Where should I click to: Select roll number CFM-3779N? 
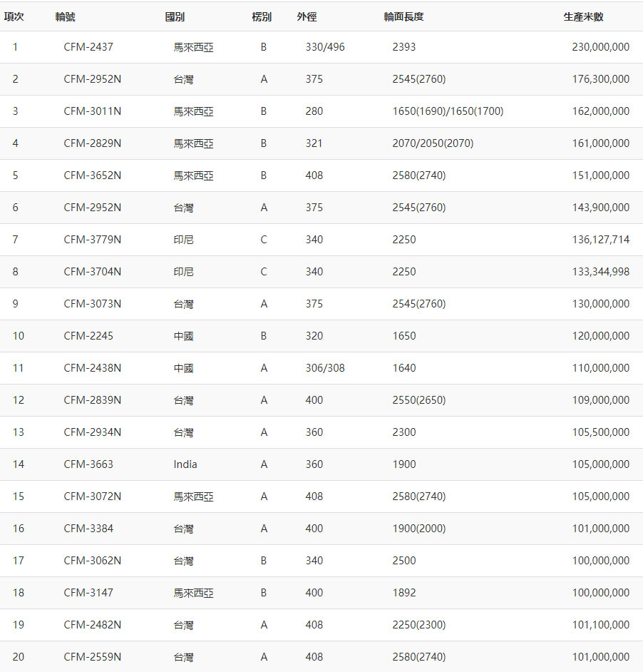pyautogui.click(x=93, y=239)
